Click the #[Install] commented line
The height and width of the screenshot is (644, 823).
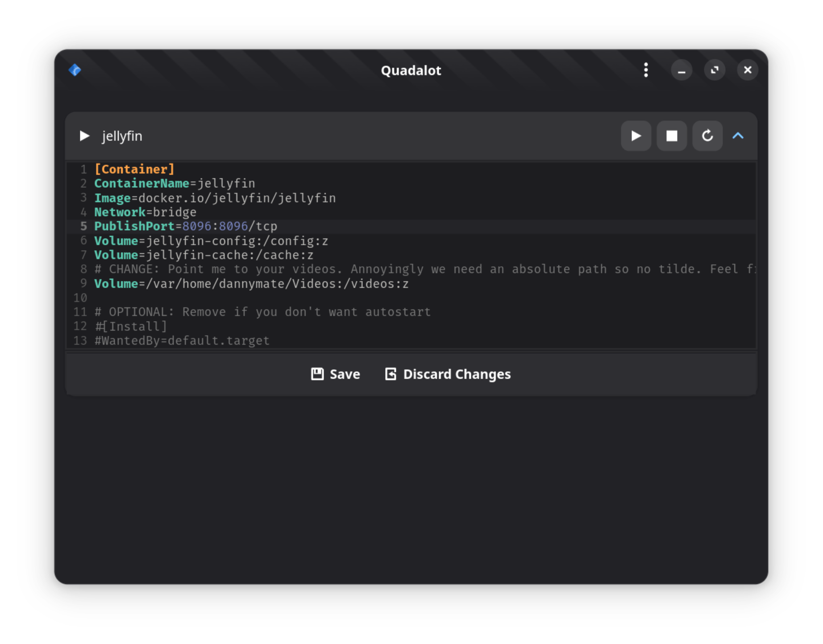click(131, 326)
